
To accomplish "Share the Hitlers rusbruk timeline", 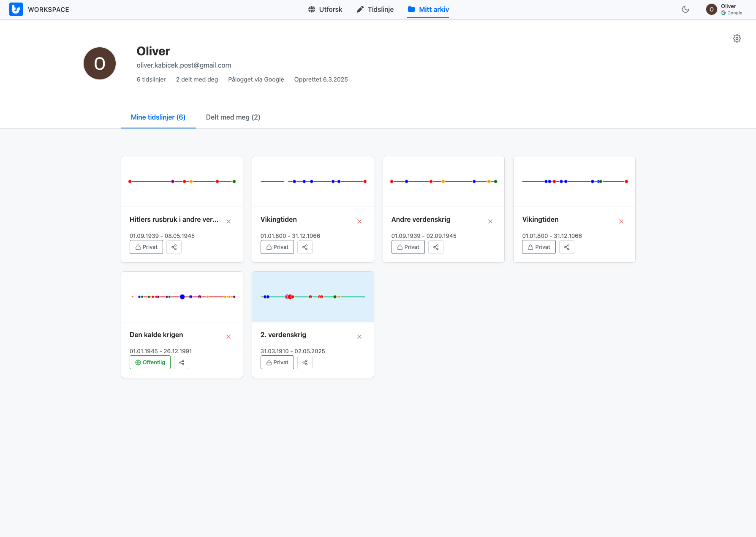I will point(174,247).
